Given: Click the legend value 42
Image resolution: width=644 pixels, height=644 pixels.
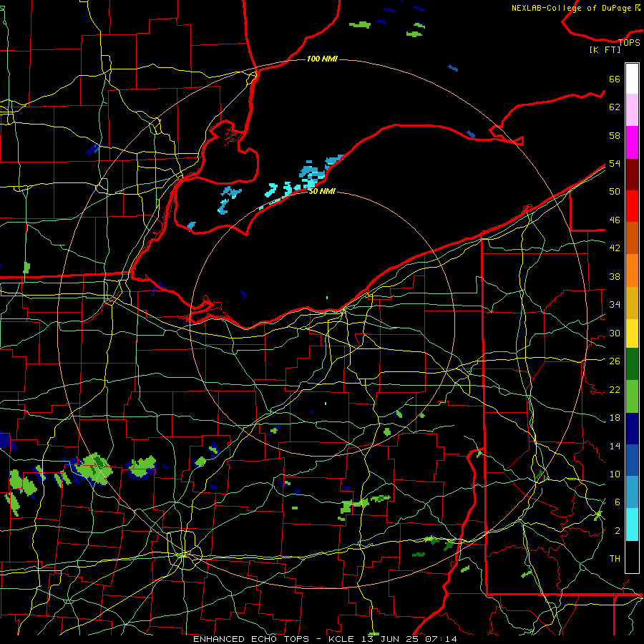Looking at the screenshot, I should click(615, 248).
